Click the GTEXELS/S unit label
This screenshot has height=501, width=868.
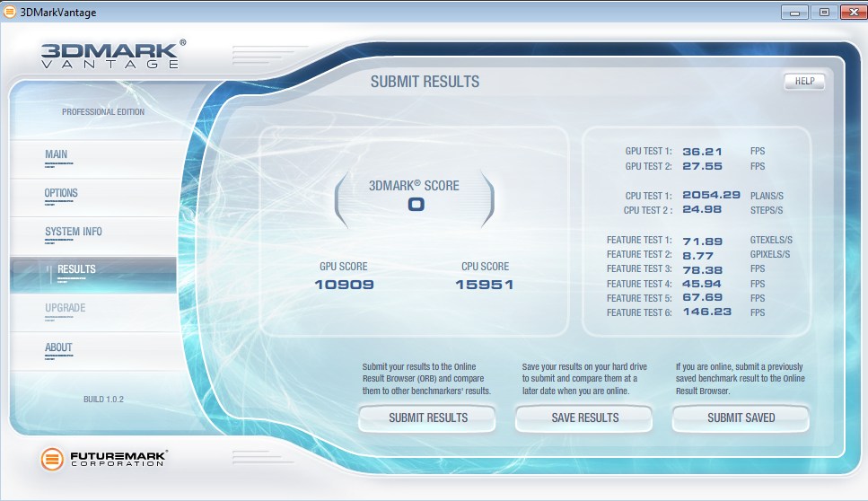771,241
